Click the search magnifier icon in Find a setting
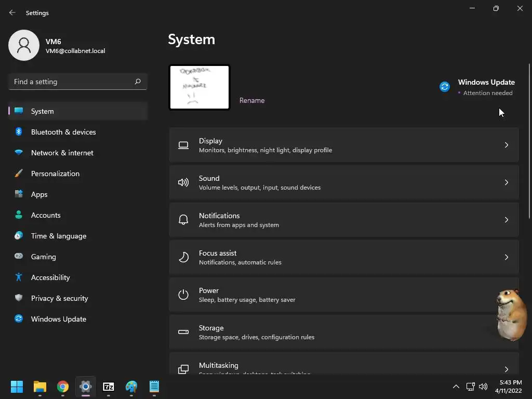Image resolution: width=532 pixels, height=399 pixels. point(138,82)
